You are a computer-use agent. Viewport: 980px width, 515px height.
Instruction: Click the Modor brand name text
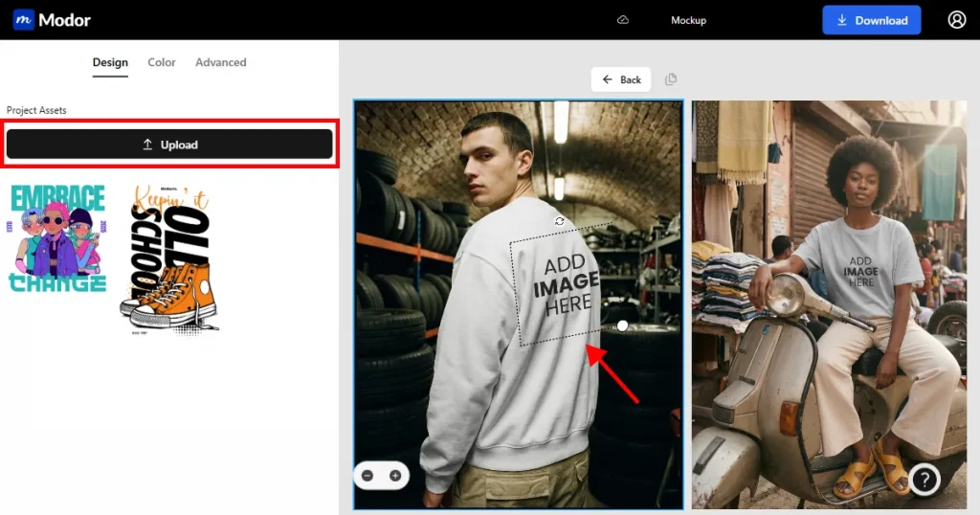pyautogui.click(x=64, y=20)
